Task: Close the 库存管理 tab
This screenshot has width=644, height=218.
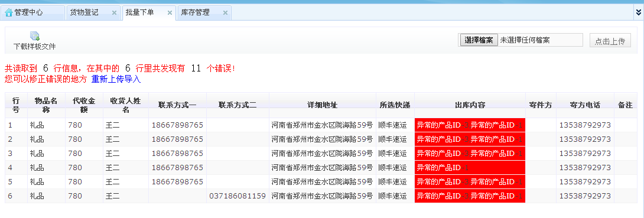Action: click(x=225, y=13)
